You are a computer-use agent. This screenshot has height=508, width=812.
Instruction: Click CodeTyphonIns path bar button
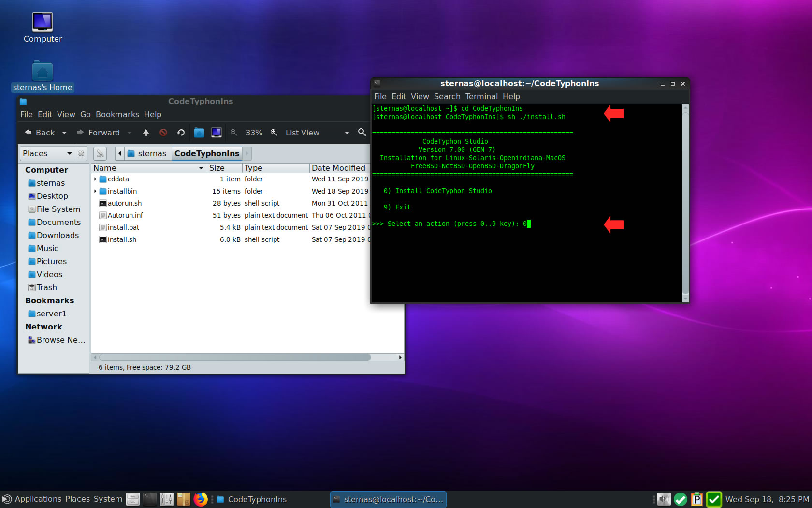207,153
